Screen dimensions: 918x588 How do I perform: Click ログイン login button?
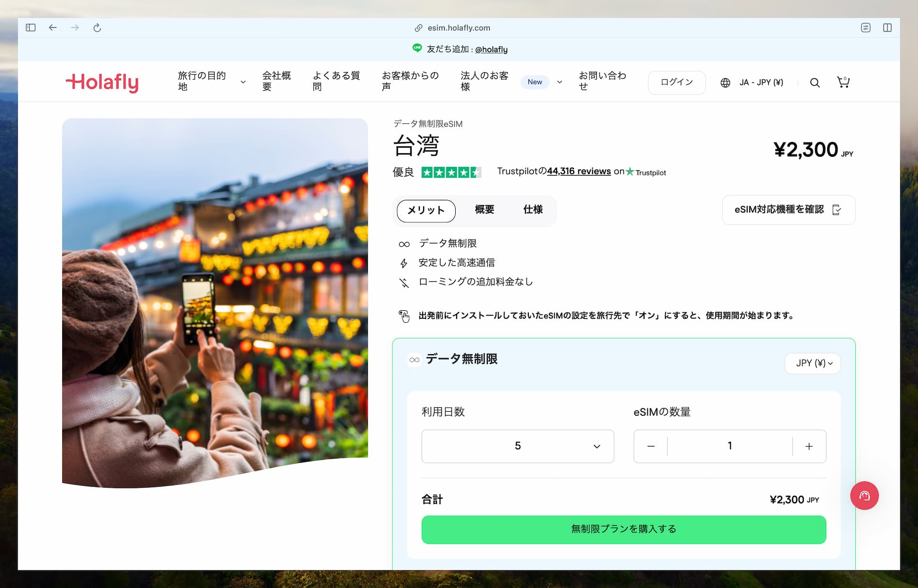(677, 82)
